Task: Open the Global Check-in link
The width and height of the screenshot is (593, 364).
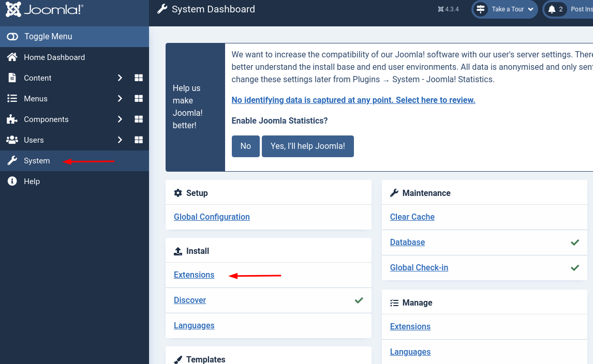Action: (419, 268)
